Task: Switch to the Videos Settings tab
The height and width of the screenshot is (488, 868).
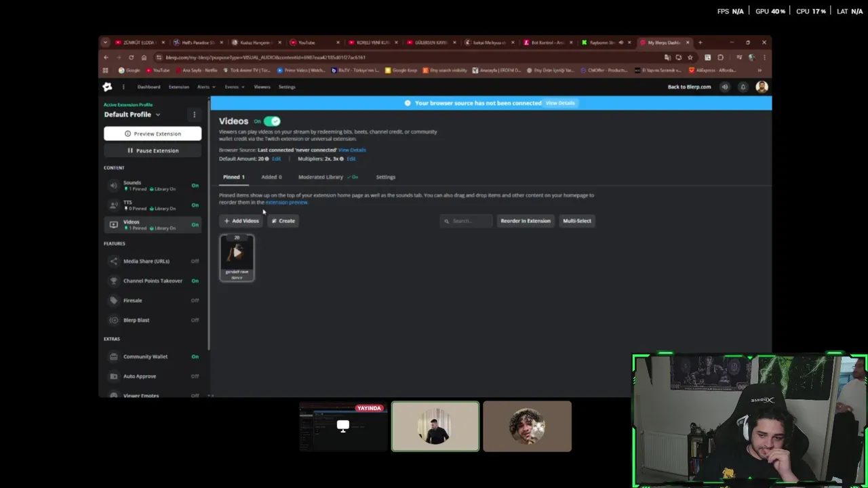Action: 386,177
